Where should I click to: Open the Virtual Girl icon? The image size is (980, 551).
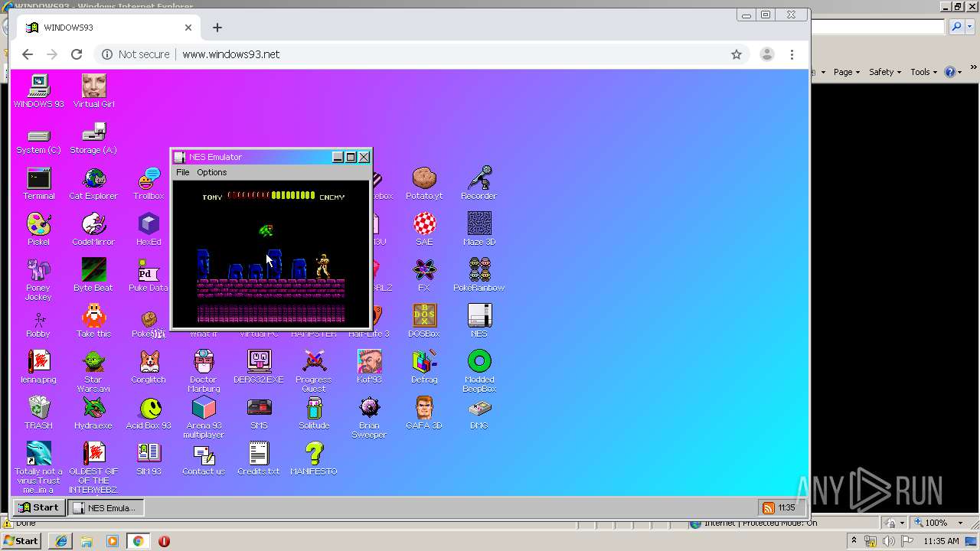[93, 91]
